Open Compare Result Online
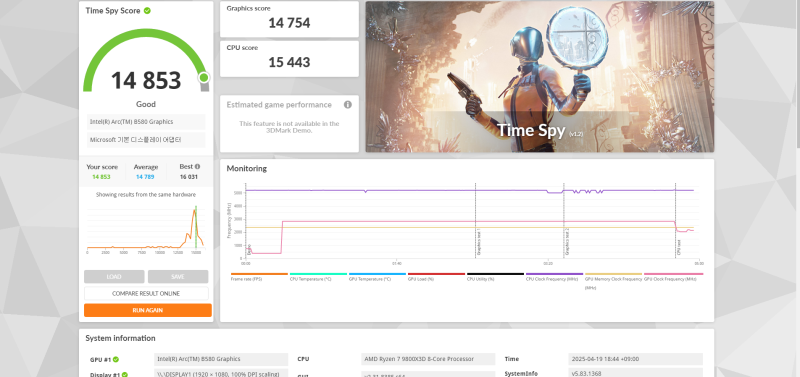 [146, 293]
